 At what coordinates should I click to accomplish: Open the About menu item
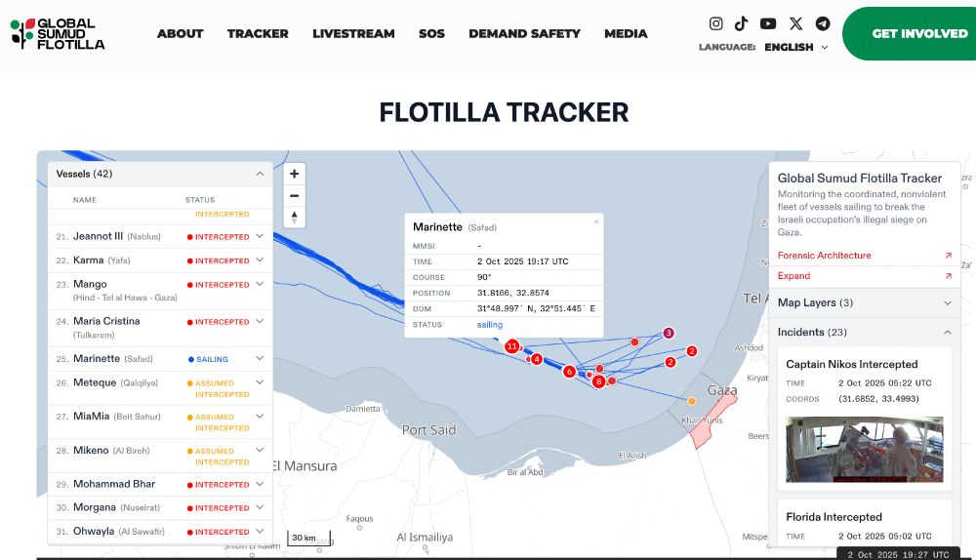click(x=180, y=33)
